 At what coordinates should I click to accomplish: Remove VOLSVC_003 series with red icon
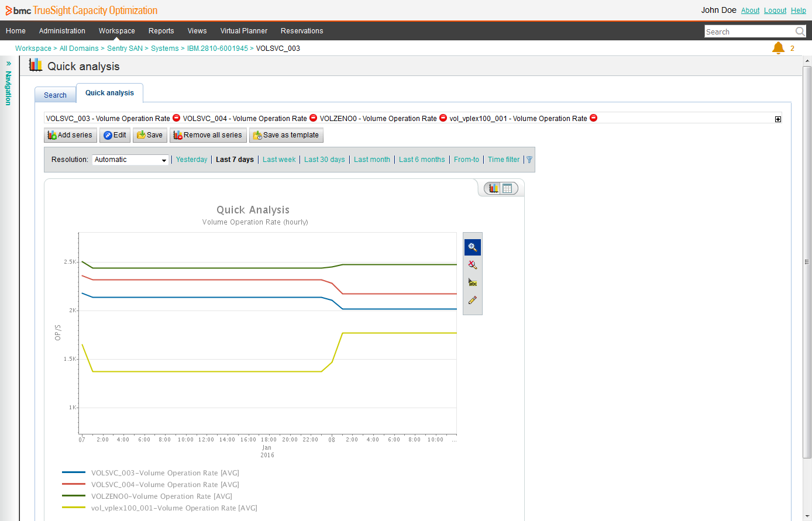tap(176, 118)
